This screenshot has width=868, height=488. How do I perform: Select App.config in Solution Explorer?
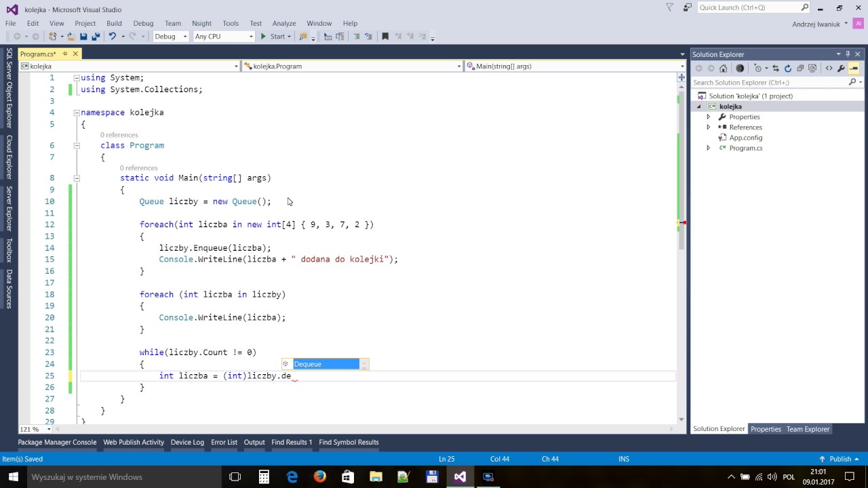tap(745, 138)
